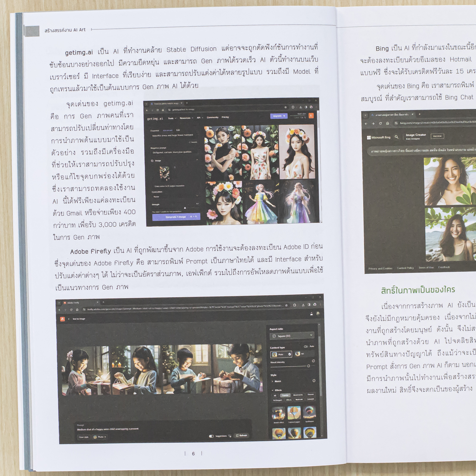Open the Privacy and Cookies link

[x=380, y=268]
